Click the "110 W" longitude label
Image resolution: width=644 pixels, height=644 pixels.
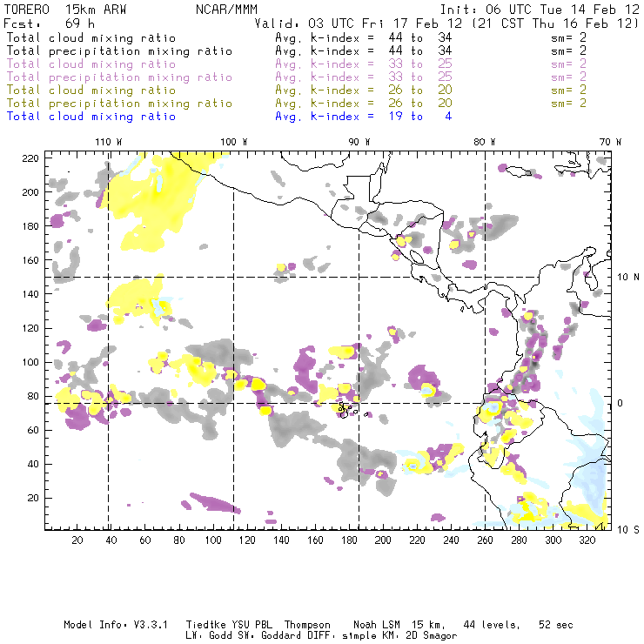click(109, 142)
